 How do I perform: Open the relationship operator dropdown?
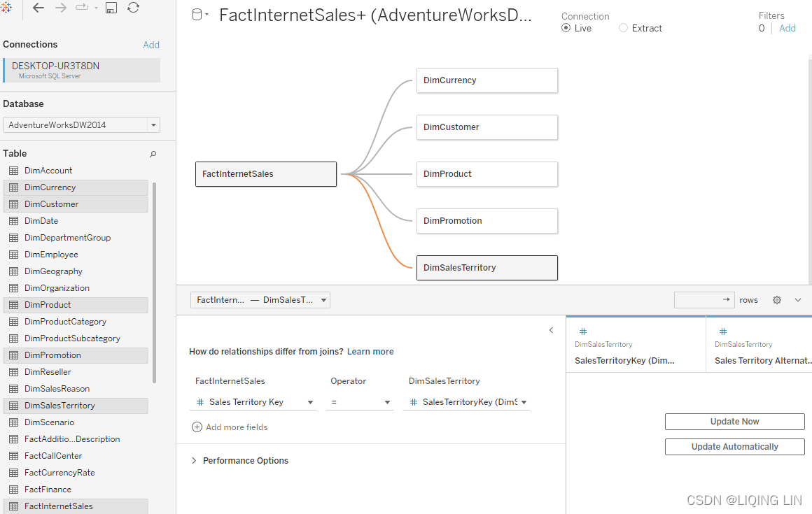click(x=359, y=402)
